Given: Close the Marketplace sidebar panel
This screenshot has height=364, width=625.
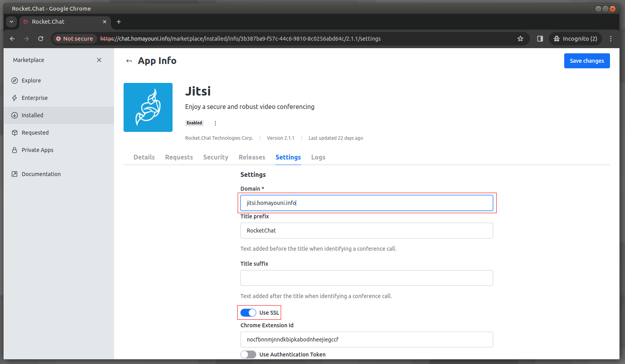Looking at the screenshot, I should 99,60.
